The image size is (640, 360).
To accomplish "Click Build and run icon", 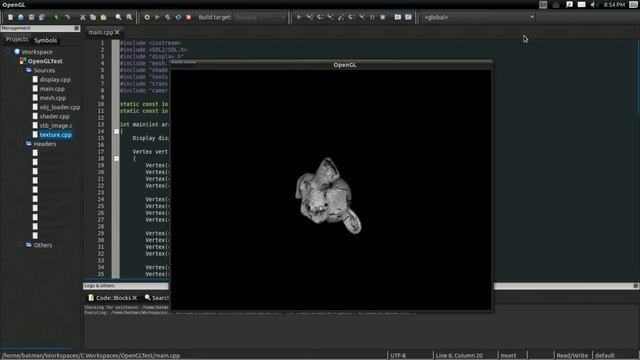I will [x=168, y=17].
